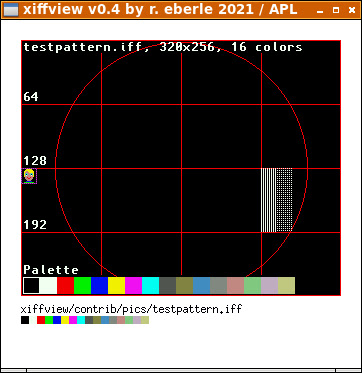Choose the cyan swatch in the small strip below the path
Viewport: 362px width, 373px height.
81,320
